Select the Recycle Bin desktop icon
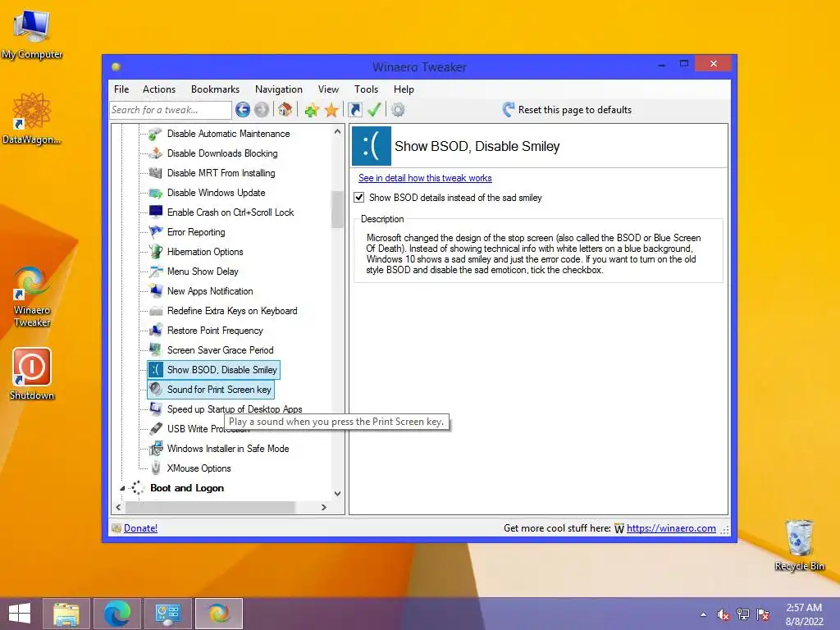The width and height of the screenshot is (840, 630). click(x=799, y=546)
